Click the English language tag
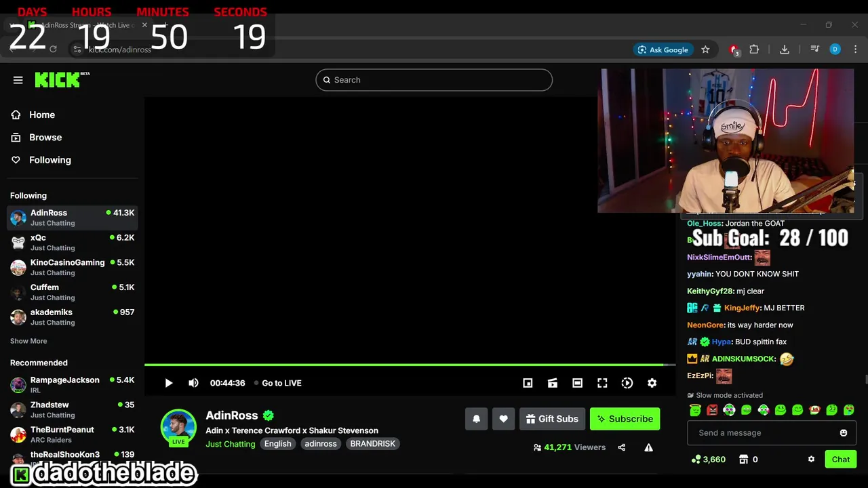Viewport: 868px width, 488px height. pyautogui.click(x=277, y=444)
